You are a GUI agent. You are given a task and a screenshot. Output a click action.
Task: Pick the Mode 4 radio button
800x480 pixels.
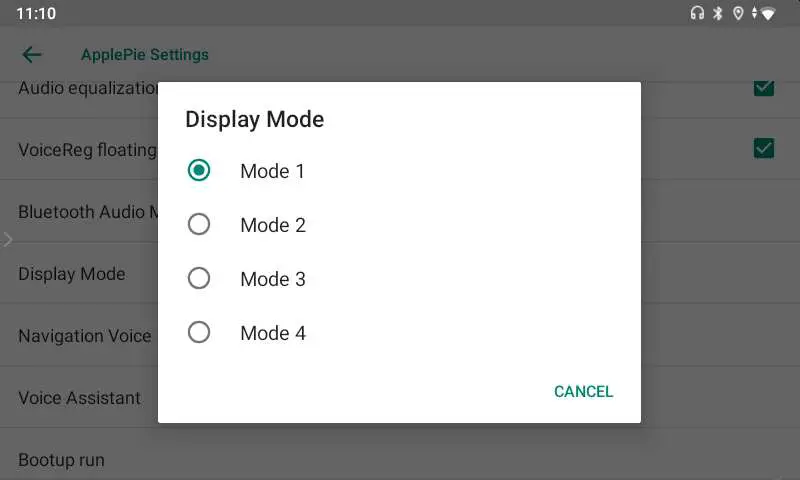(x=199, y=333)
